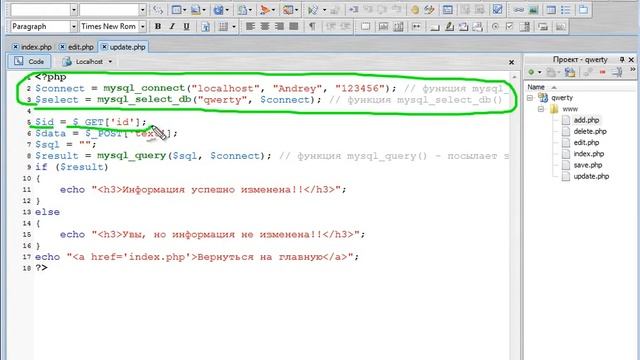Viewport: 640px width, 360px height.
Task: Sort files by Name column header
Action: [x=536, y=87]
